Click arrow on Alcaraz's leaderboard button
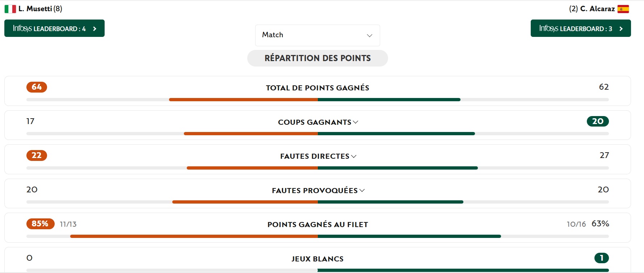Screen dimensions: 644x273 (621, 29)
